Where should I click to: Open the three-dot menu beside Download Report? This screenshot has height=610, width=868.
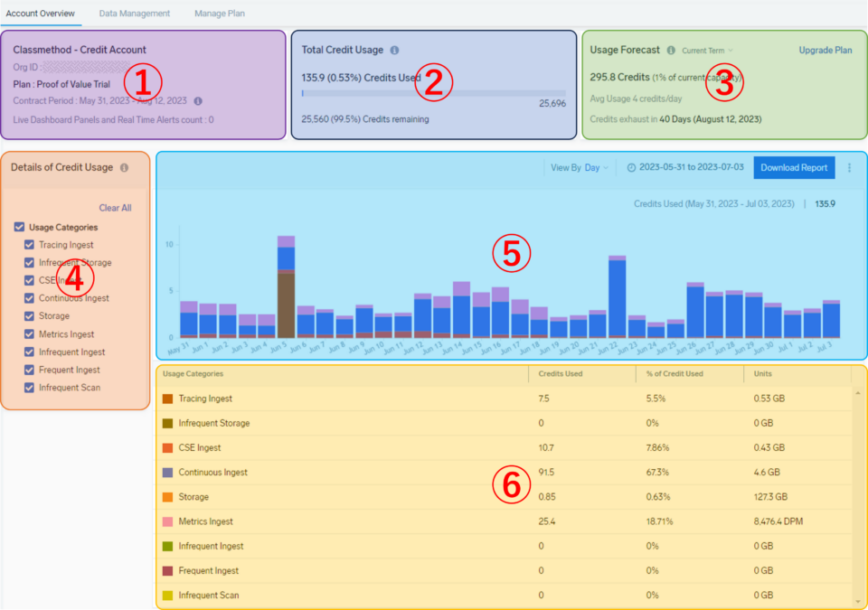click(849, 167)
